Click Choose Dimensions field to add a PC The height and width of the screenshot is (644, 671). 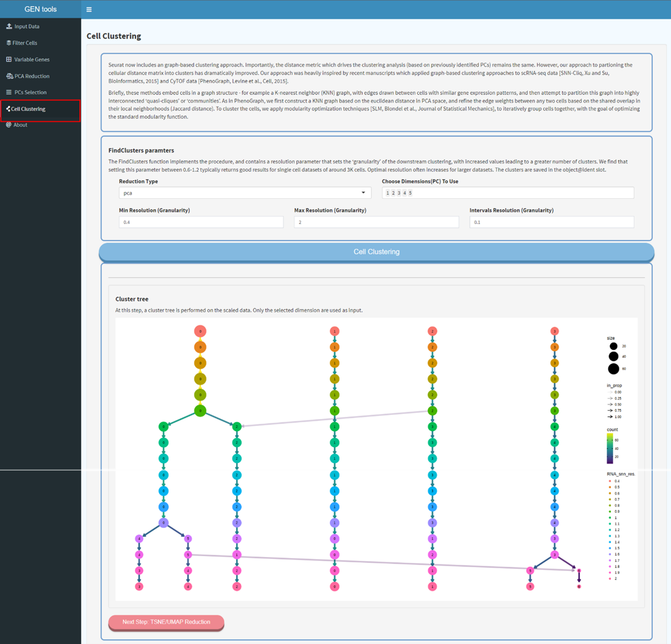(500, 192)
